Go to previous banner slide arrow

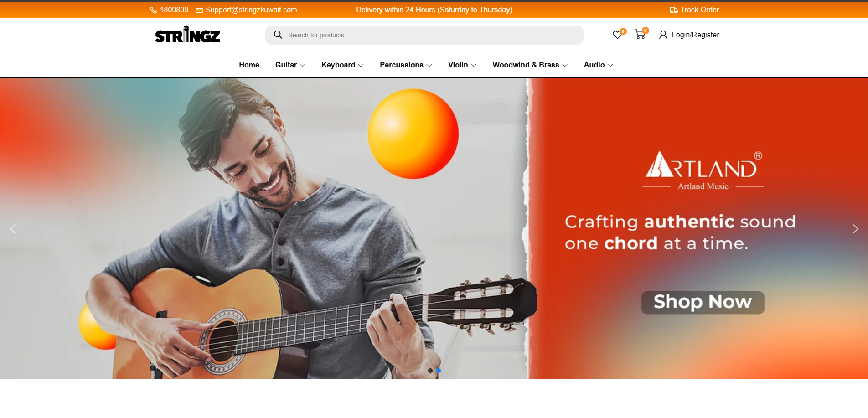pos(13,229)
